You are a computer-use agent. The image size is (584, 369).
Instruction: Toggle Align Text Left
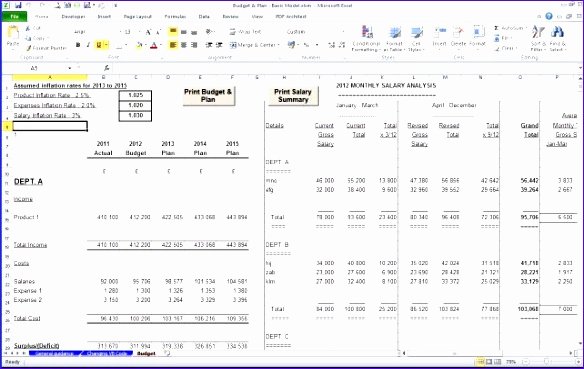(x=173, y=45)
